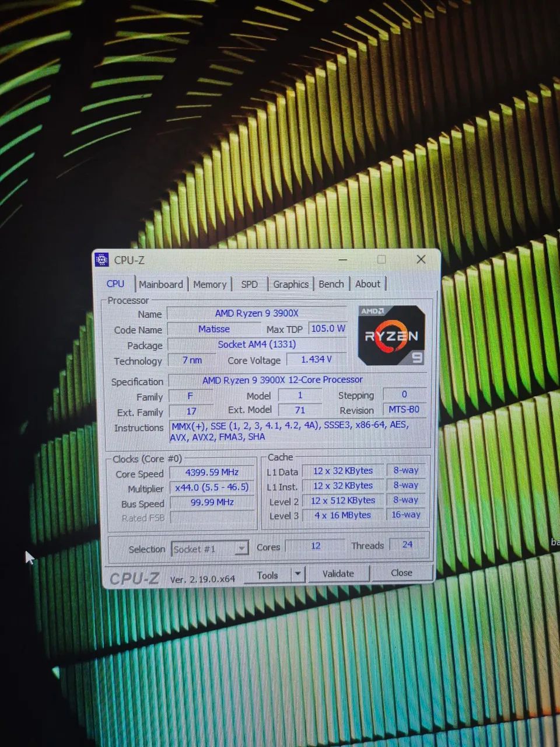Click the Multiplier value x44.0
560x747 pixels.
coord(212,487)
